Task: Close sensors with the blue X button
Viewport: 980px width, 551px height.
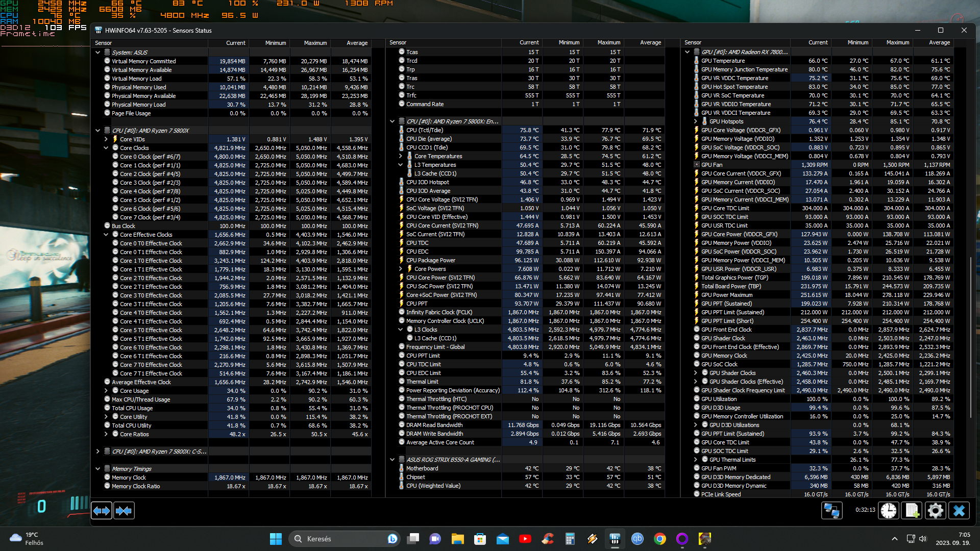Action: [x=959, y=511]
